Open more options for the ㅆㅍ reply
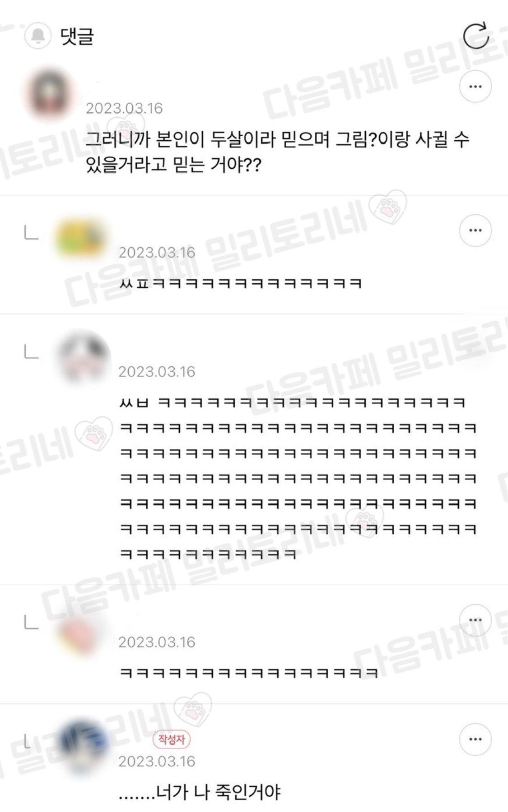The height and width of the screenshot is (812, 508). coord(475,231)
